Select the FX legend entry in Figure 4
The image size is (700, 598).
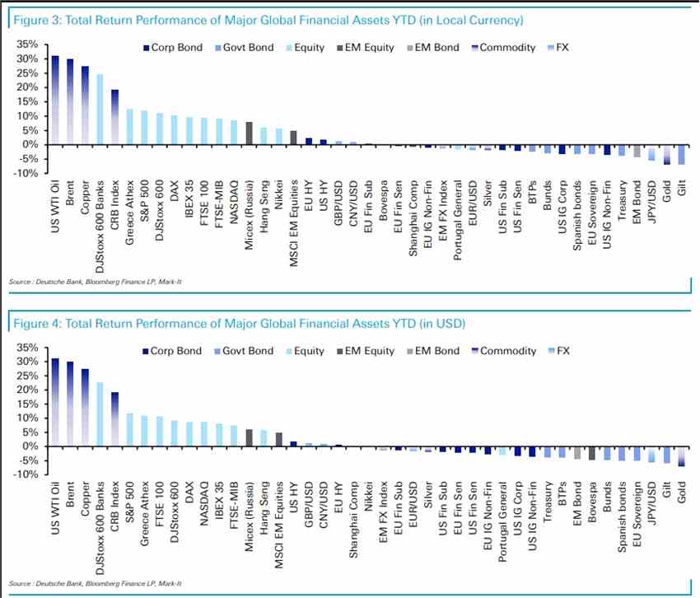tap(558, 351)
